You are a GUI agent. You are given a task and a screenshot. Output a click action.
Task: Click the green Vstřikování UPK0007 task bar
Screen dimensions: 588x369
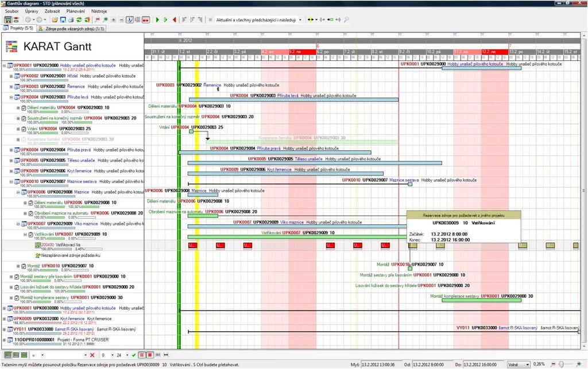pos(297,237)
